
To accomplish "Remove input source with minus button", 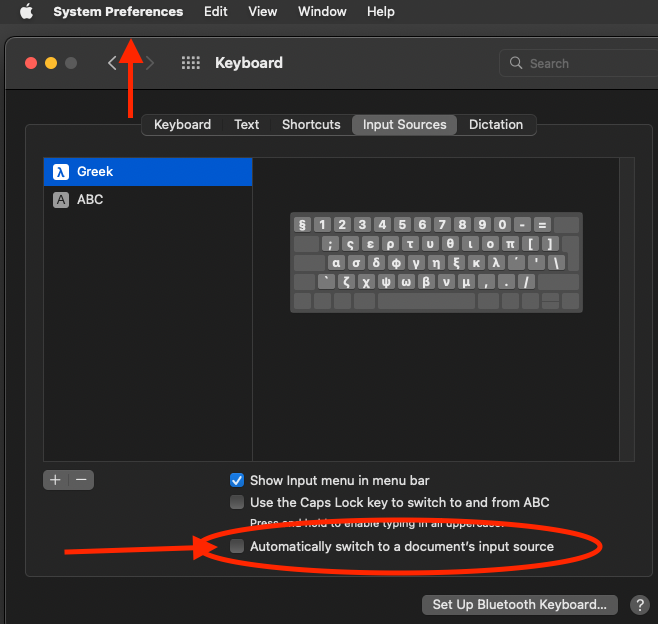I will click(x=81, y=480).
